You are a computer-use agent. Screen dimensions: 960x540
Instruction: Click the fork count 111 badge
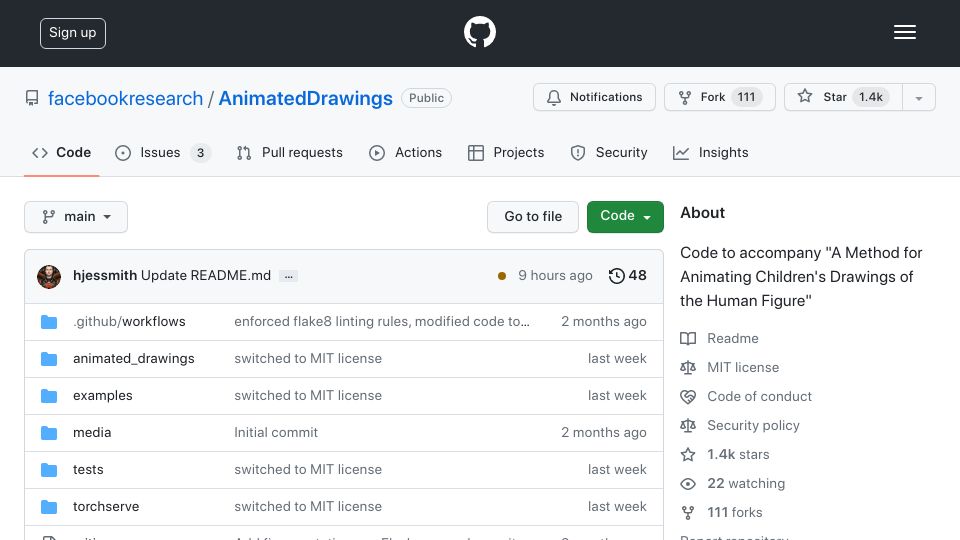tap(746, 97)
